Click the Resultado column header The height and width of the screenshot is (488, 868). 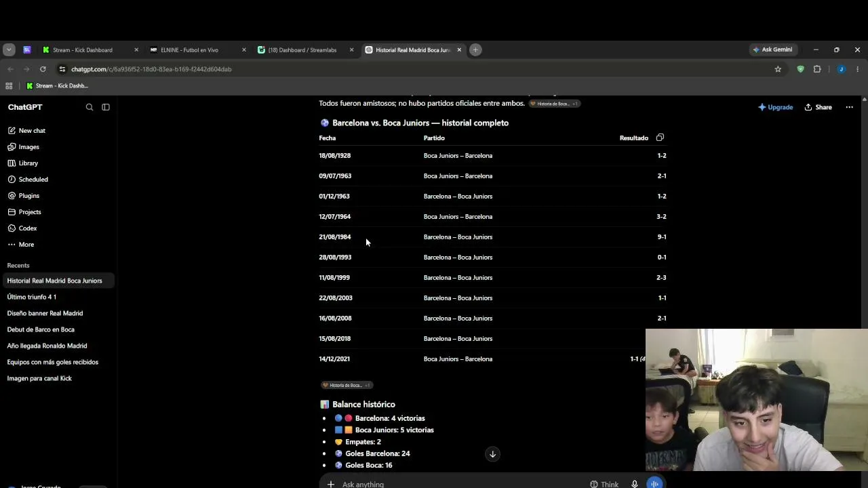634,138
